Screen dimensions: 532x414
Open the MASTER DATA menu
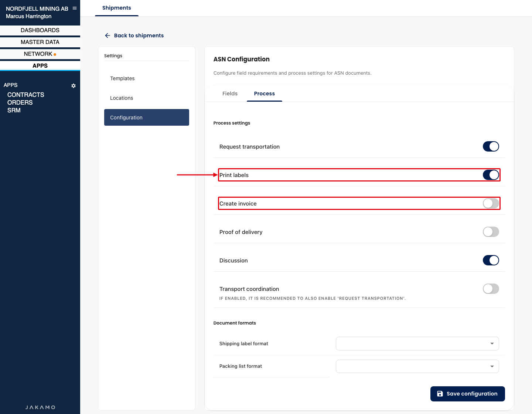tap(40, 42)
